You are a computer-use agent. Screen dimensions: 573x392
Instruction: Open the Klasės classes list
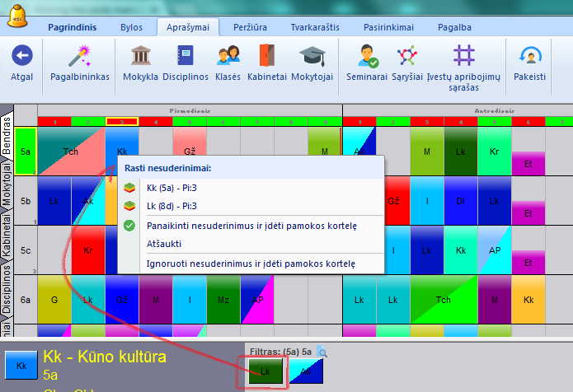228,57
